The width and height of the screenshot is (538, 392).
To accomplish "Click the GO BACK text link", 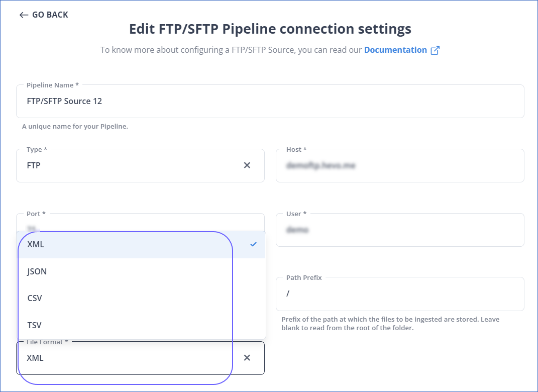I will click(50, 15).
